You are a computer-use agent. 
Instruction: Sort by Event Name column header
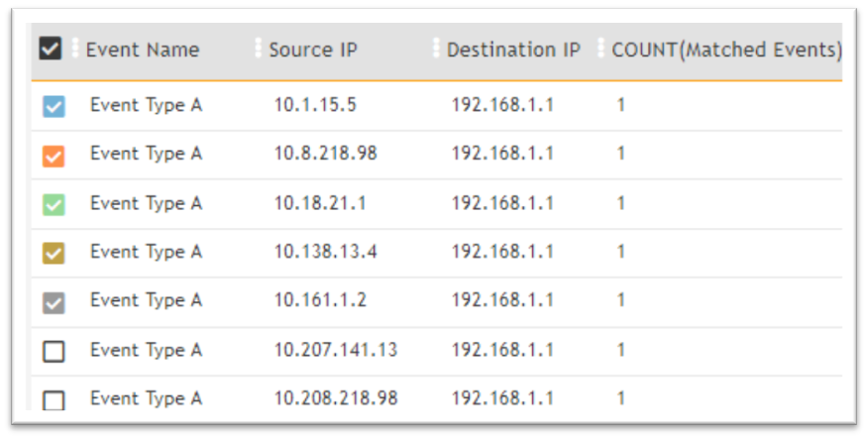coord(143,50)
